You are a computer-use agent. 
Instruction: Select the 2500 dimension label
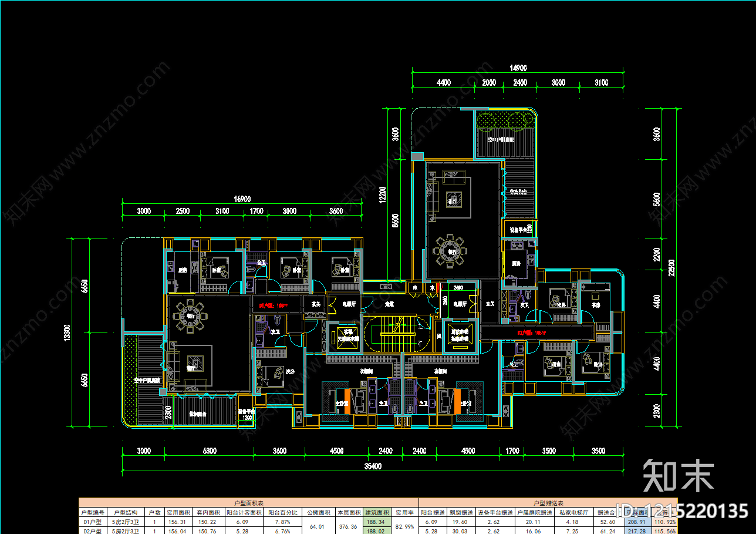tap(183, 211)
